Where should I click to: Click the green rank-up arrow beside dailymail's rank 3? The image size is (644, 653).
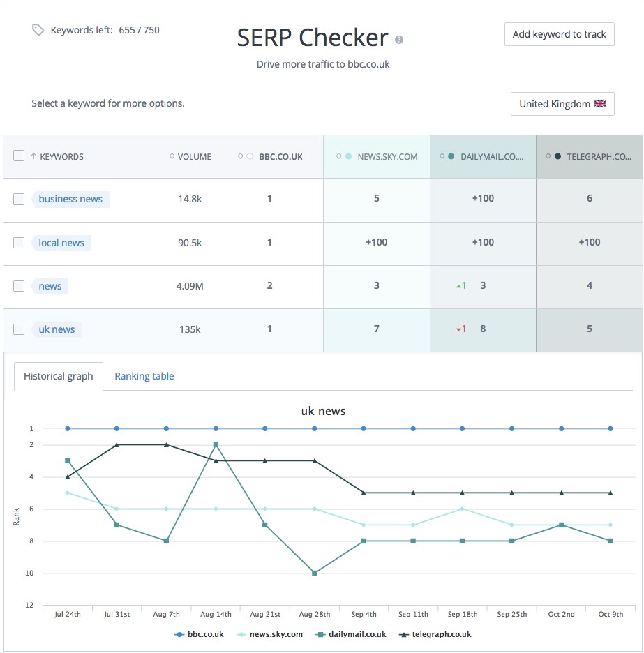(457, 286)
